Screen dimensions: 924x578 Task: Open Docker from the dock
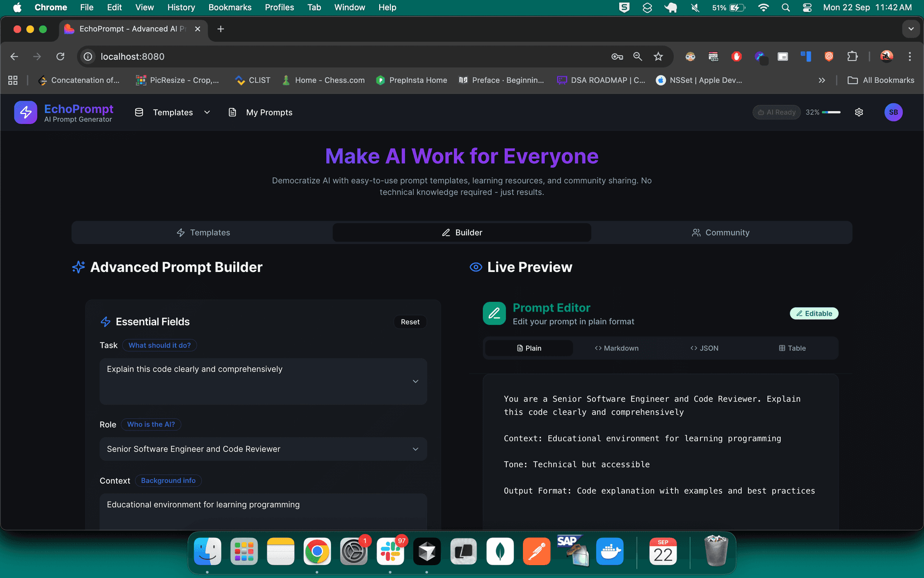point(610,552)
